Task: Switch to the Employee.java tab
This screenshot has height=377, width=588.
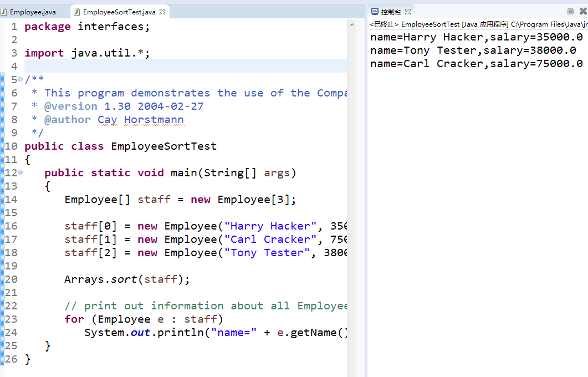Action: pos(33,12)
